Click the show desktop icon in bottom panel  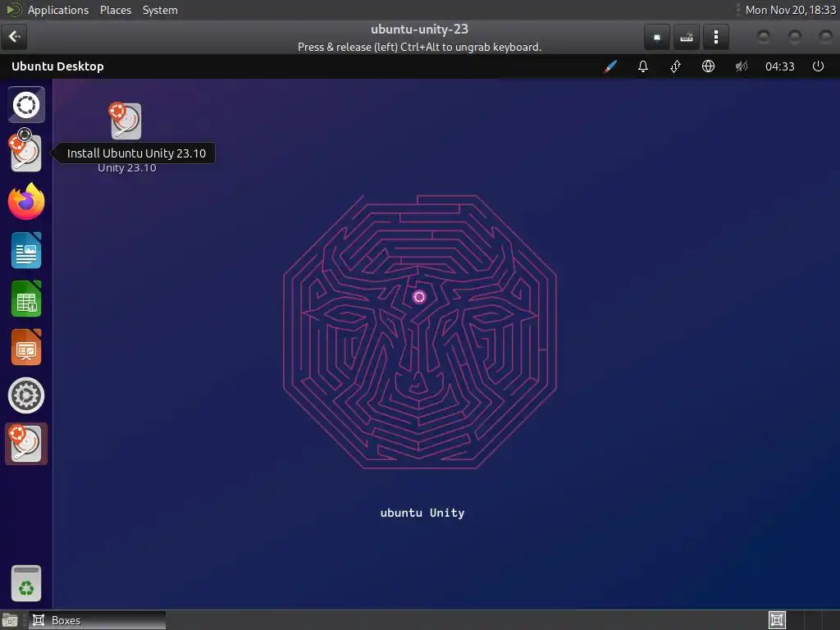pyautogui.click(x=10, y=620)
